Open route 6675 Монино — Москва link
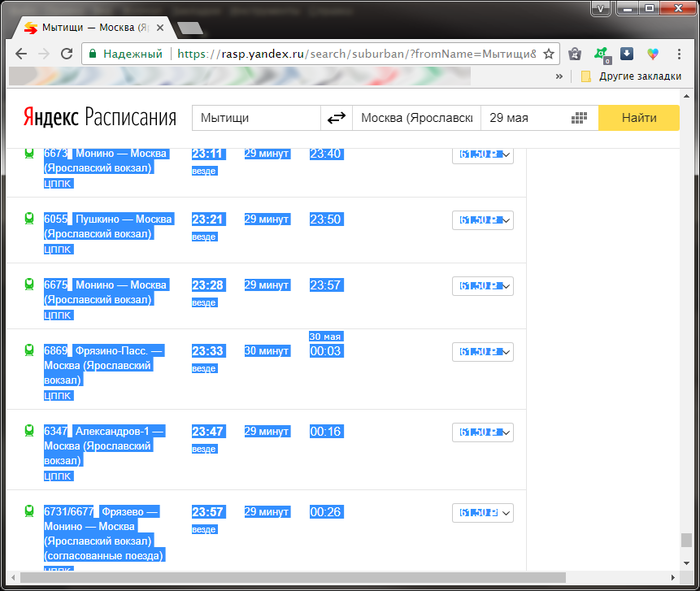700x591 pixels. coord(105,292)
